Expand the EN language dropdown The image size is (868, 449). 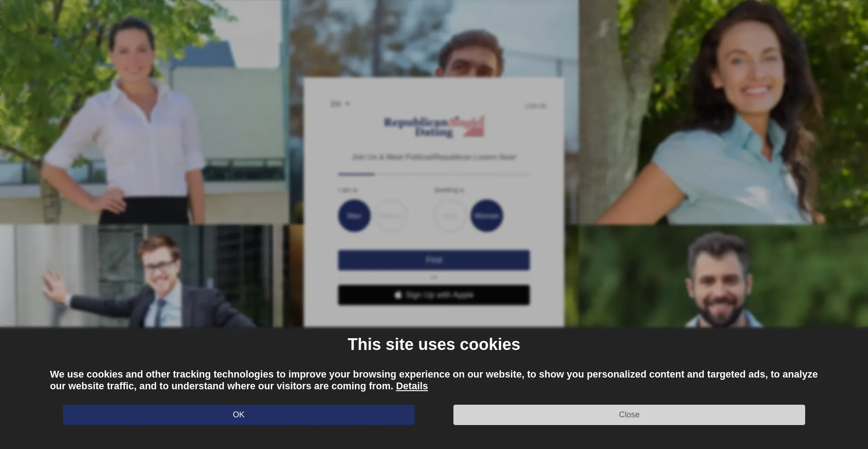pos(340,104)
